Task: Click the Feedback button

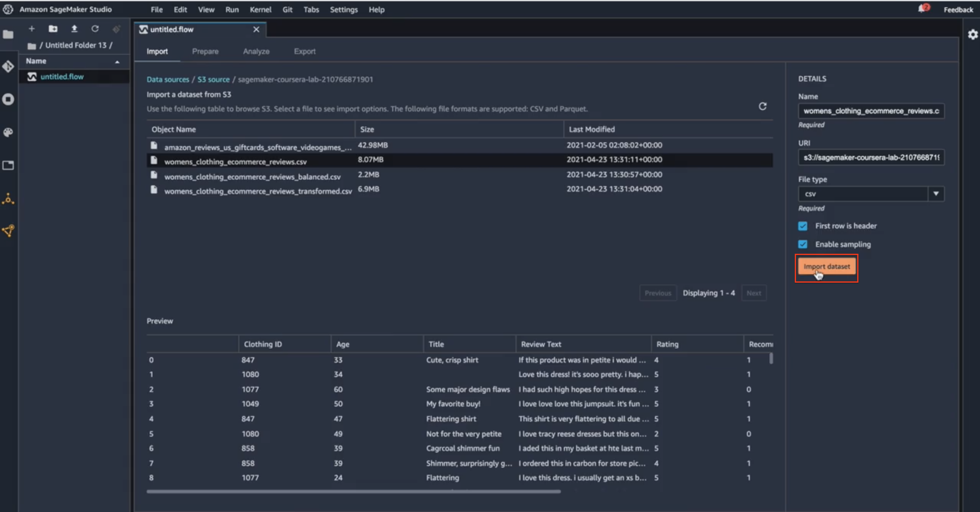Action: coord(958,9)
